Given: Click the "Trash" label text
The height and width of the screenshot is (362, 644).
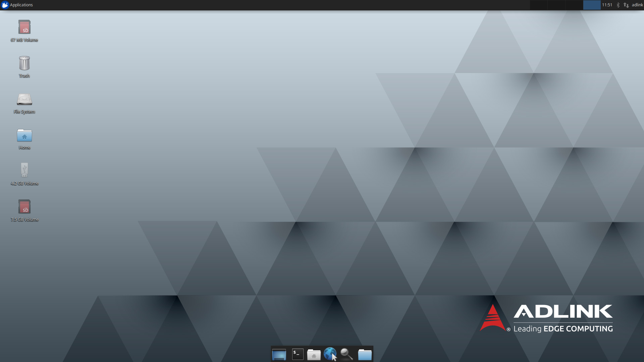Looking at the screenshot, I should click(x=24, y=76).
